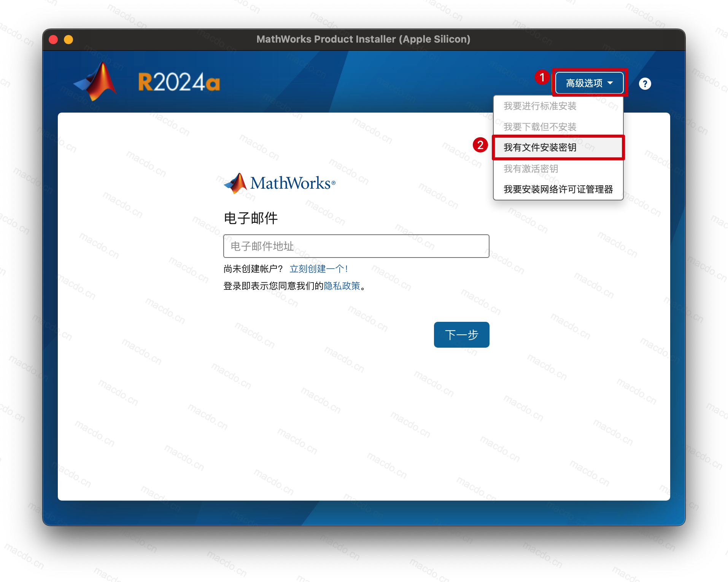Open the 立刻创建一个 account link
Viewport: 728px width, 582px height.
[x=319, y=269]
